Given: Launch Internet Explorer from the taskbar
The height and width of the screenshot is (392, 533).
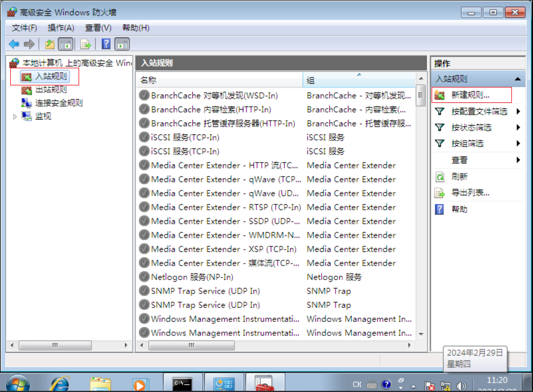Looking at the screenshot, I should (x=60, y=383).
